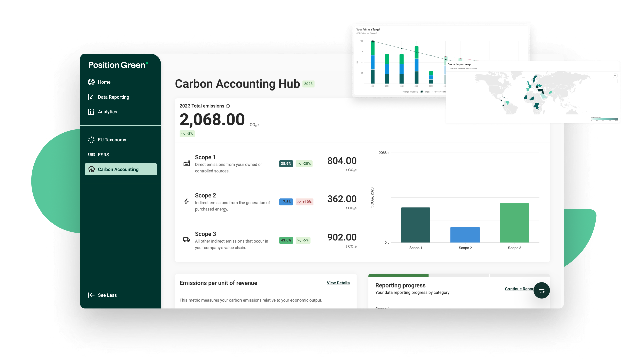Click the Scope 3 truck icon
Viewport: 644px width, 362px height.
point(186,240)
